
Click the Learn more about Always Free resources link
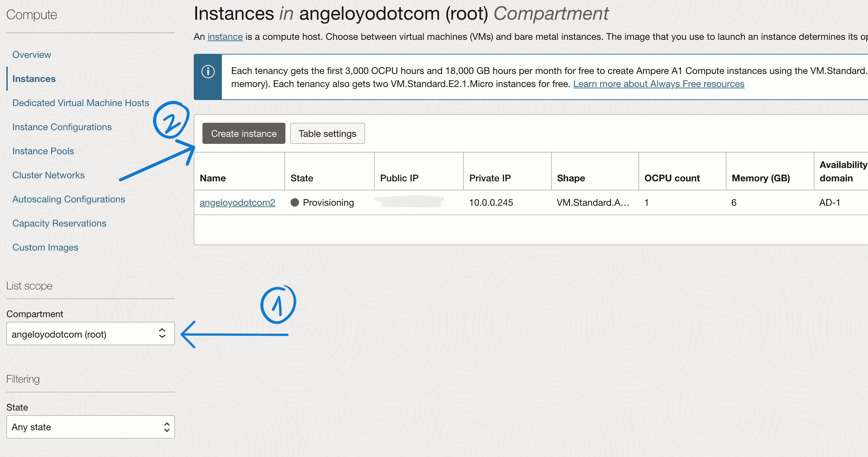(656, 84)
